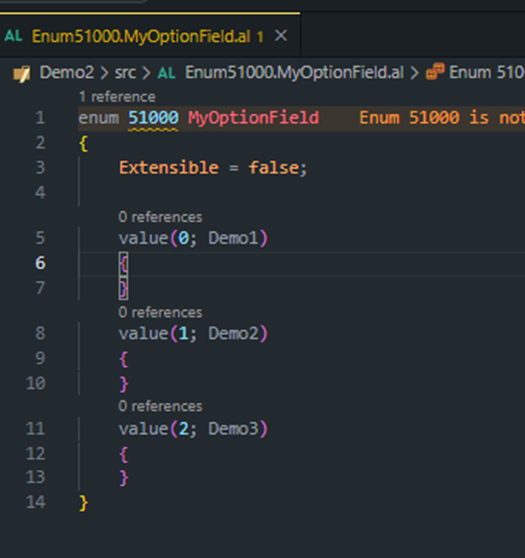525x558 pixels.
Task: Click line number 6 in the gutter
Action: click(40, 263)
